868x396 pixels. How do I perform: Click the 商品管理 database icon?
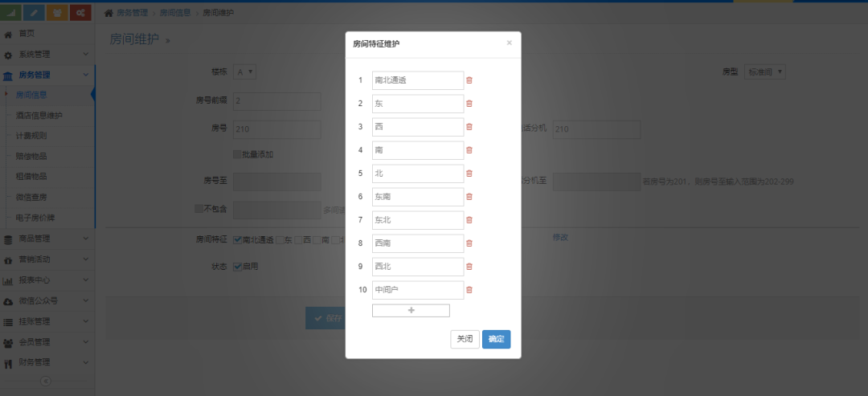click(8, 239)
